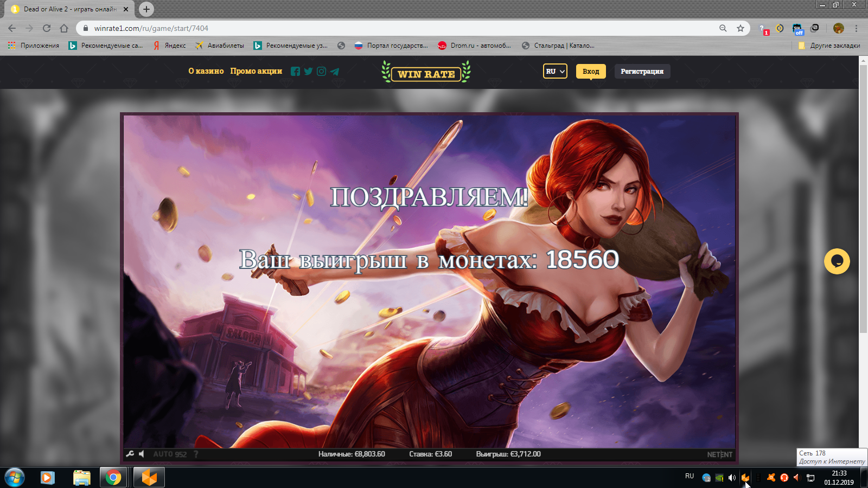Open the game settings wrench icon
The height and width of the screenshot is (488, 868).
click(x=130, y=454)
